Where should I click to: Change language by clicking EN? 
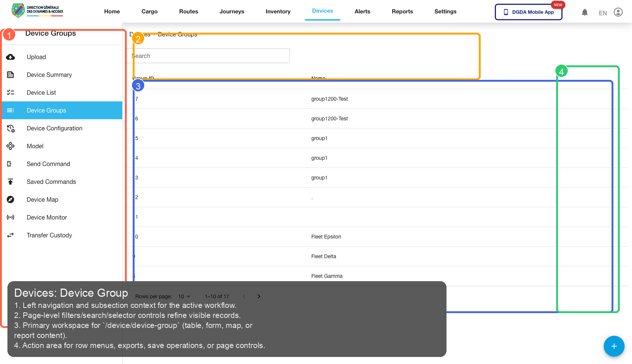(x=603, y=13)
